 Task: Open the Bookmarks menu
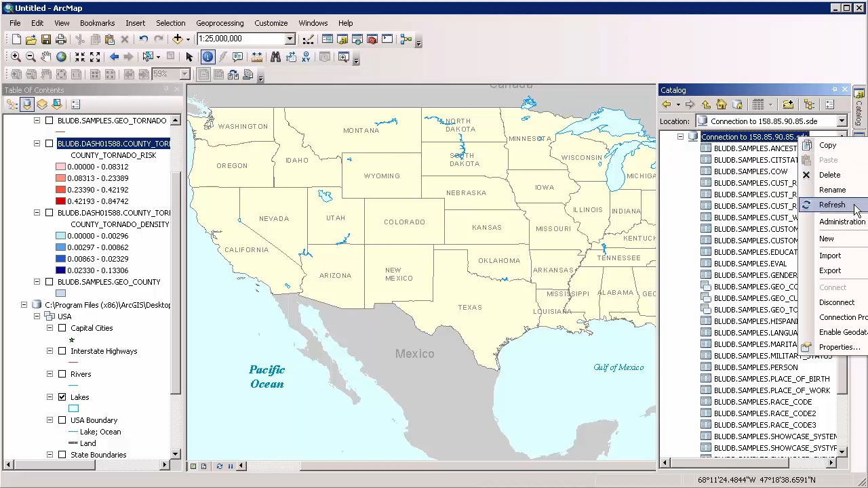(97, 23)
